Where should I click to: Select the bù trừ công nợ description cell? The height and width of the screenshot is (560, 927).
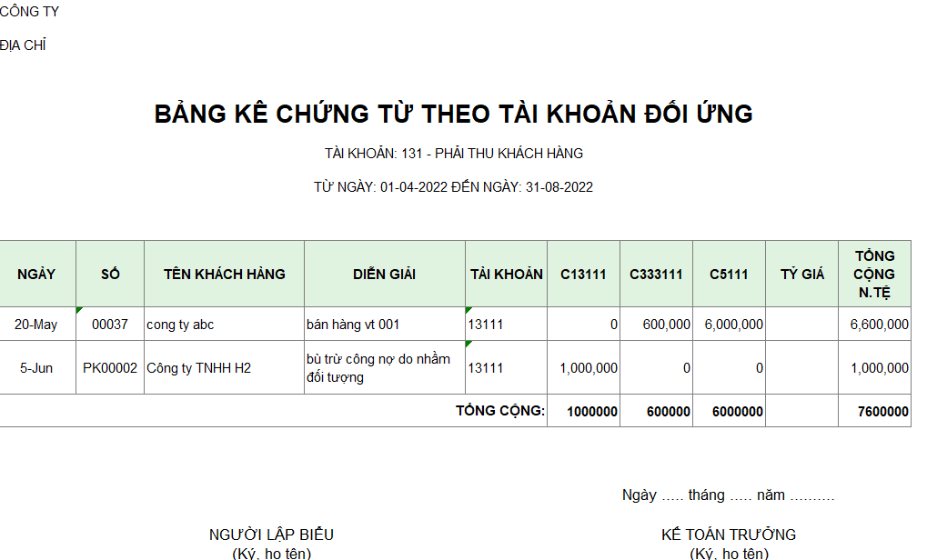[x=384, y=368]
